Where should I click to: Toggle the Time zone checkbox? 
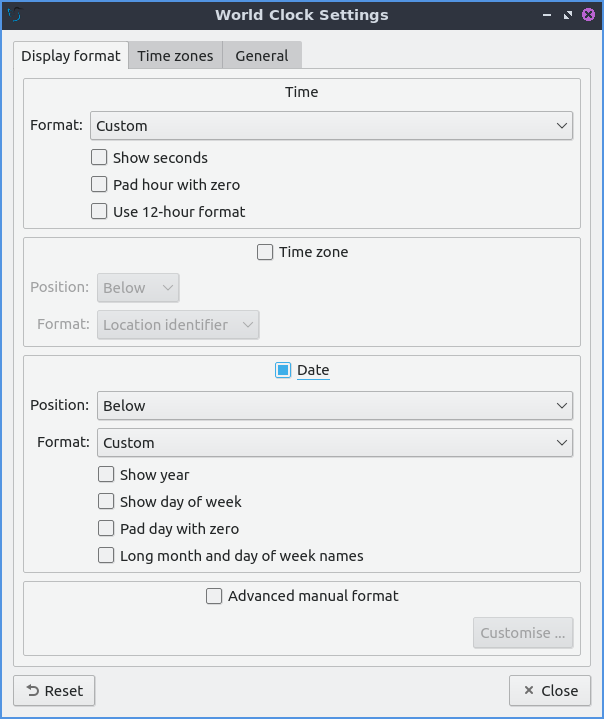tap(265, 253)
